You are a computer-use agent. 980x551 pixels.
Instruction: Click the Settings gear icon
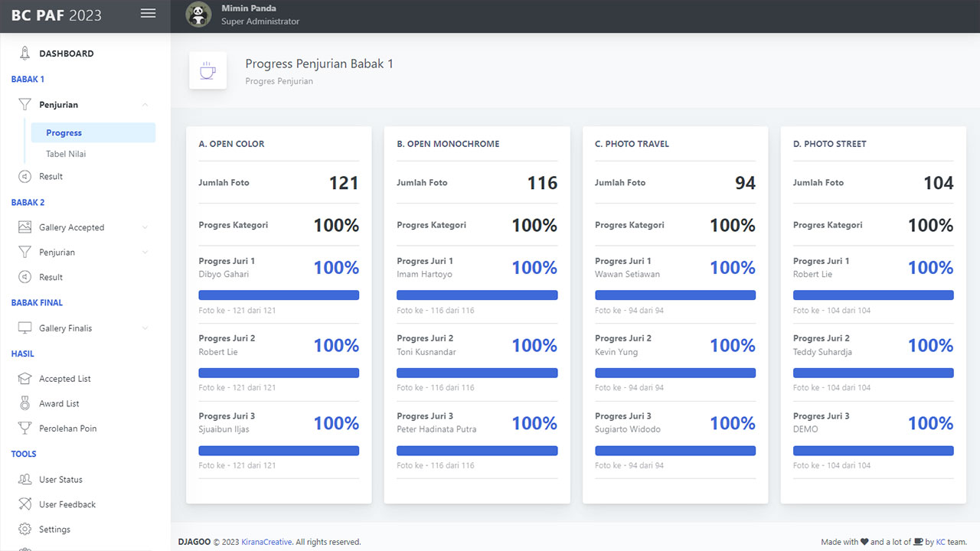click(x=24, y=530)
